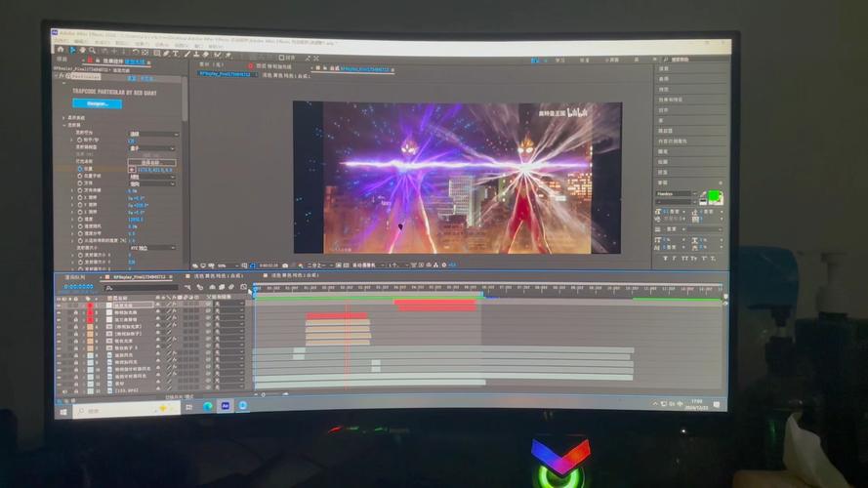This screenshot has width=868, height=488.
Task: Select the Brush tool
Action: pyautogui.click(x=187, y=55)
